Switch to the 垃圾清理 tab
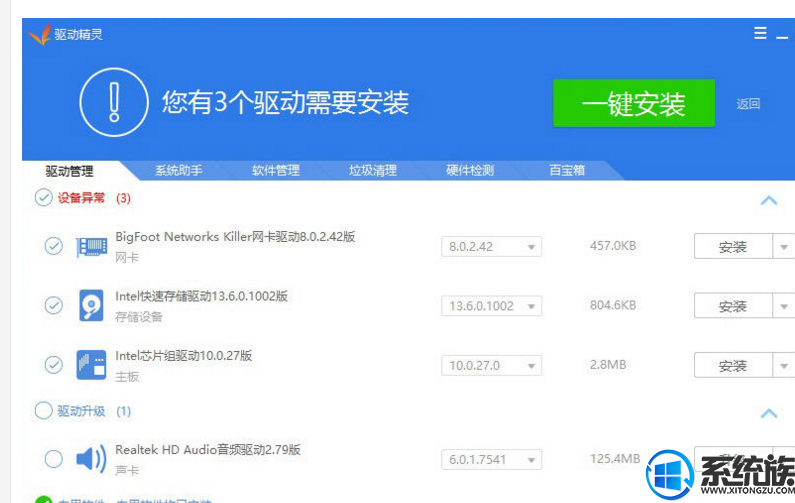795x503 pixels. click(x=373, y=170)
